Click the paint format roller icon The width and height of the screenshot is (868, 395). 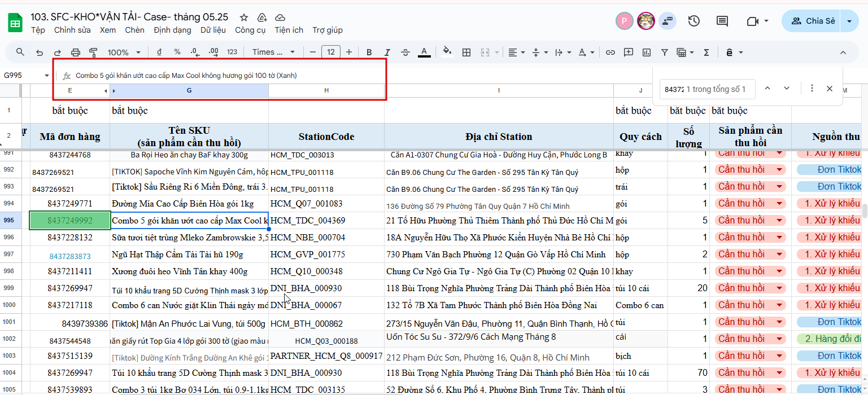94,52
